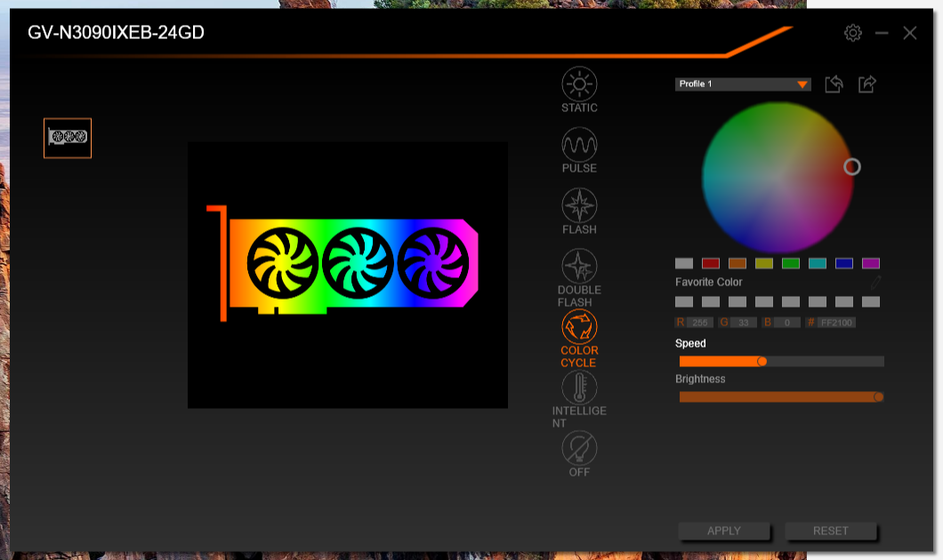Pick the gray preset color swatch
The height and width of the screenshot is (560, 943).
pyautogui.click(x=684, y=263)
